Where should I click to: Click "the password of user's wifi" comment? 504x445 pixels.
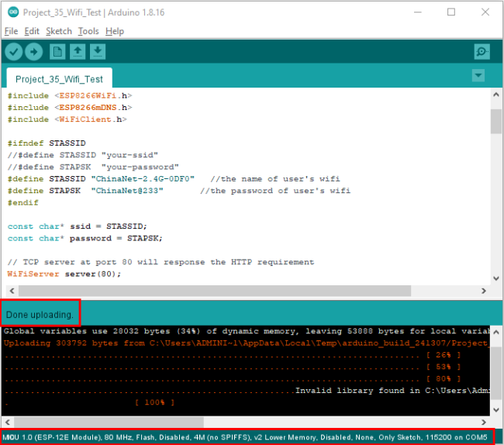click(x=275, y=191)
